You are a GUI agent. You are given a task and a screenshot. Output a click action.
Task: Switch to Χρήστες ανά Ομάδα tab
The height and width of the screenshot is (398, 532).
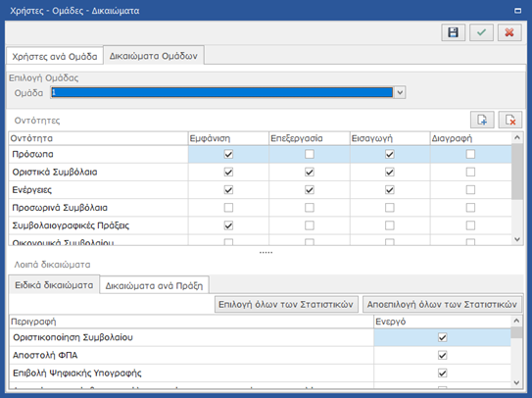click(55, 57)
